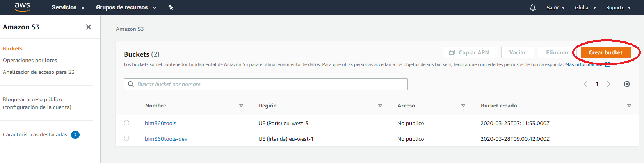Click the Amazon S3 breadcrumb
The image size is (644, 163).
pos(130,29)
